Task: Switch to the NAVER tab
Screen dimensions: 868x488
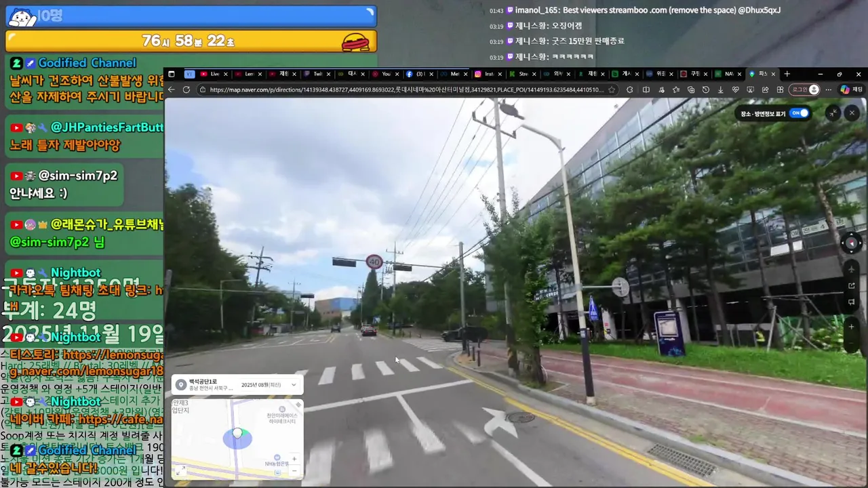Action: click(x=729, y=74)
